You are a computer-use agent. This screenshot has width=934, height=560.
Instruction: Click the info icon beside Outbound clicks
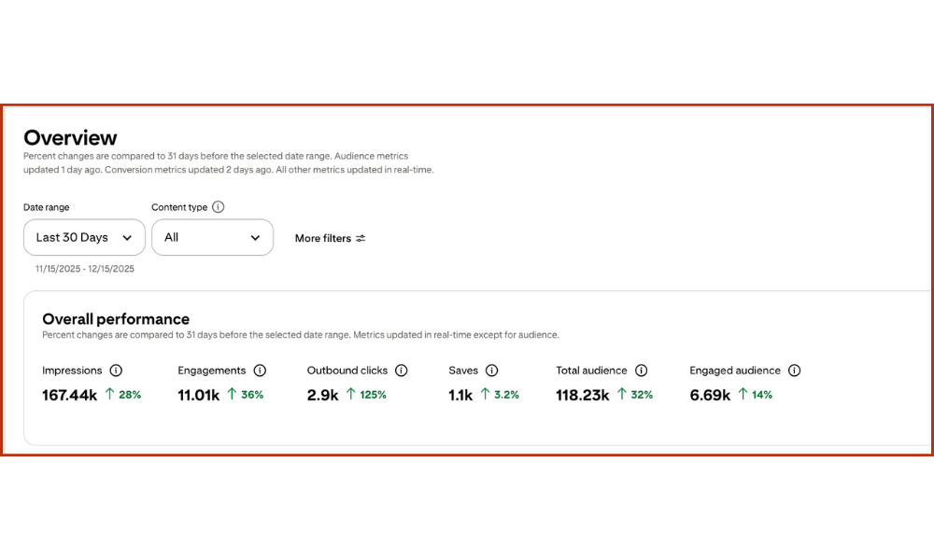pyautogui.click(x=402, y=371)
